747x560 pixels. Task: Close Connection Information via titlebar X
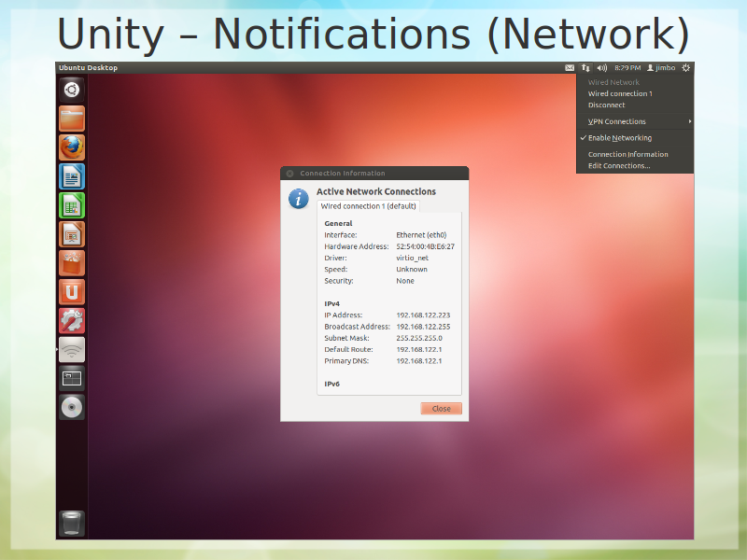[289, 174]
